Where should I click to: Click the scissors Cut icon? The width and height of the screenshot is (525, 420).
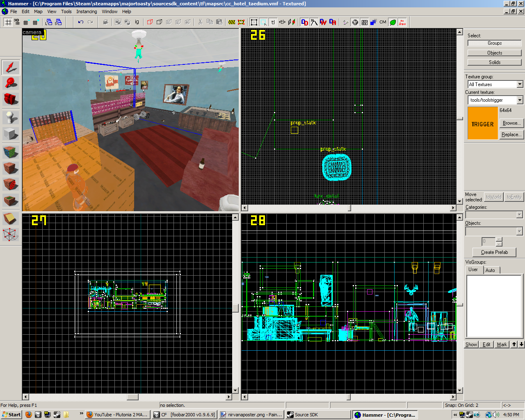click(200, 22)
